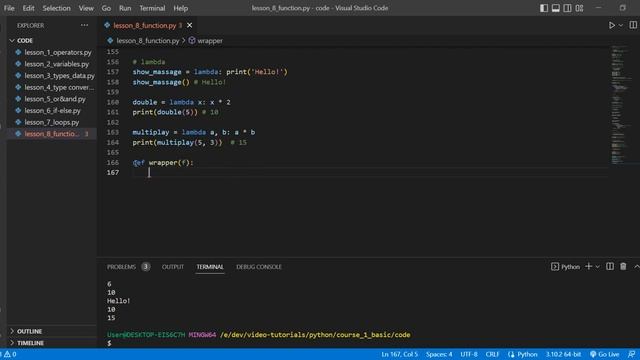Switch to OUTPUT panel tab
This screenshot has width=640, height=360.
click(173, 267)
